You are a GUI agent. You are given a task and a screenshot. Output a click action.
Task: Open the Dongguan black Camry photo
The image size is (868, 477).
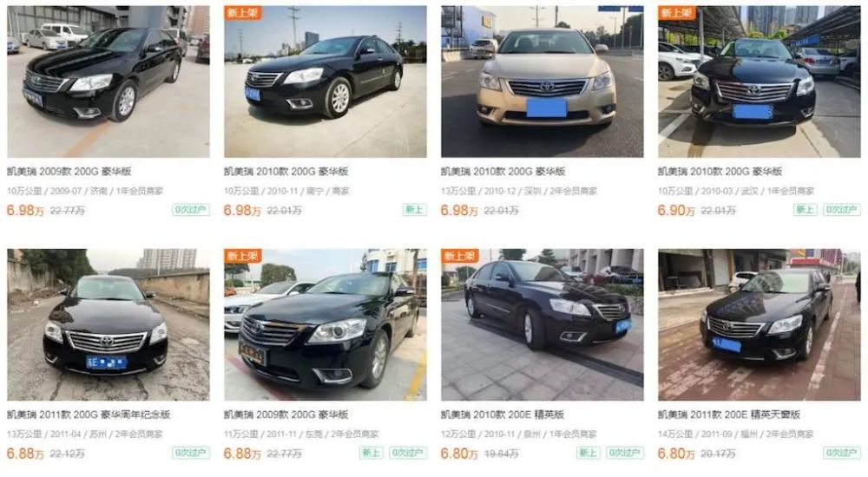click(325, 325)
